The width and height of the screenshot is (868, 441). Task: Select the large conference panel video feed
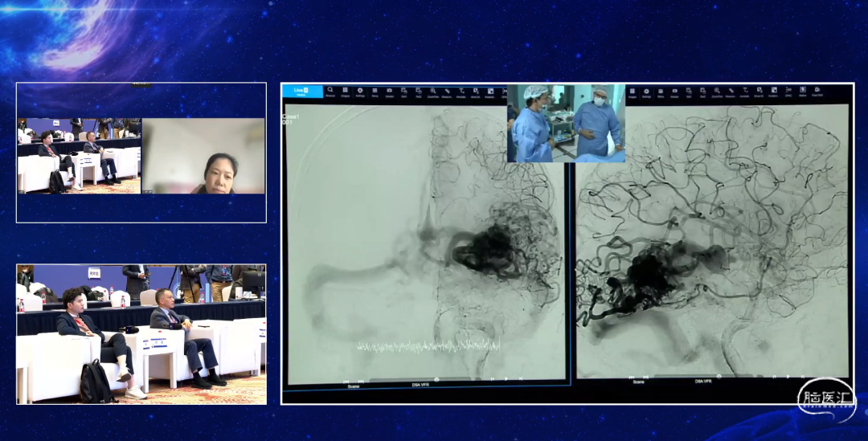tap(141, 334)
